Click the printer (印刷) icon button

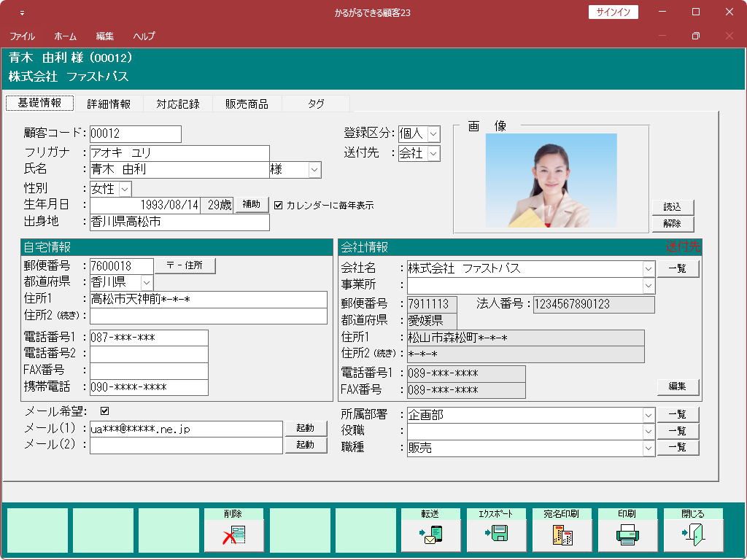tap(628, 535)
